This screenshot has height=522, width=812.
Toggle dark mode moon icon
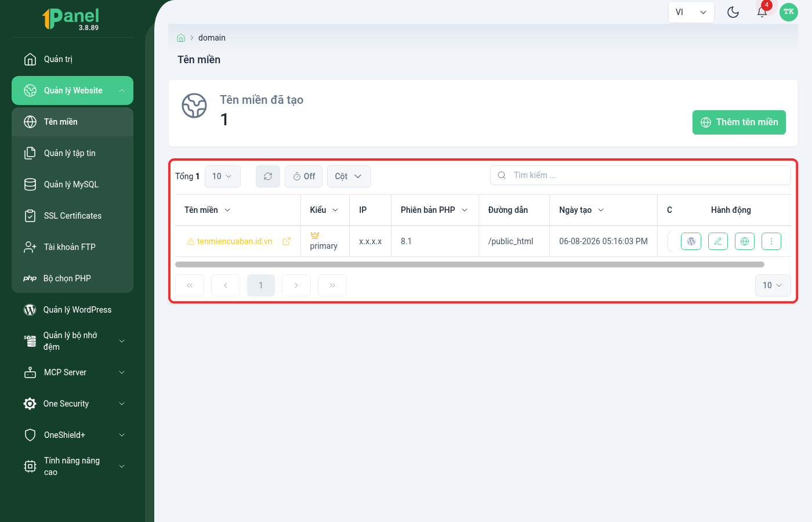click(733, 12)
